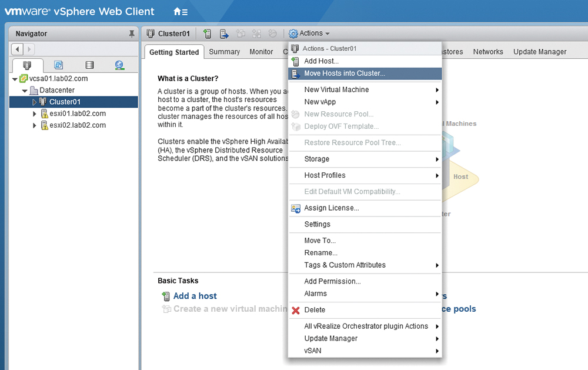Image resolution: width=588 pixels, height=370 pixels.
Task: Select vcsa01.lab02.com in the Navigator
Action: 58,79
